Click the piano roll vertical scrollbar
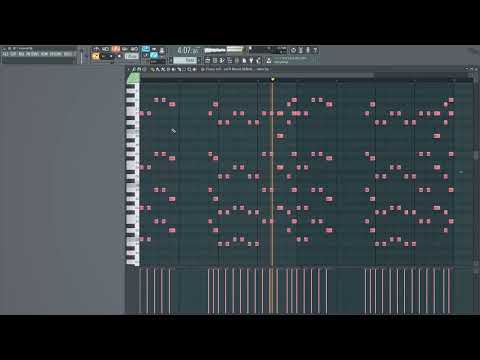 click(476, 155)
